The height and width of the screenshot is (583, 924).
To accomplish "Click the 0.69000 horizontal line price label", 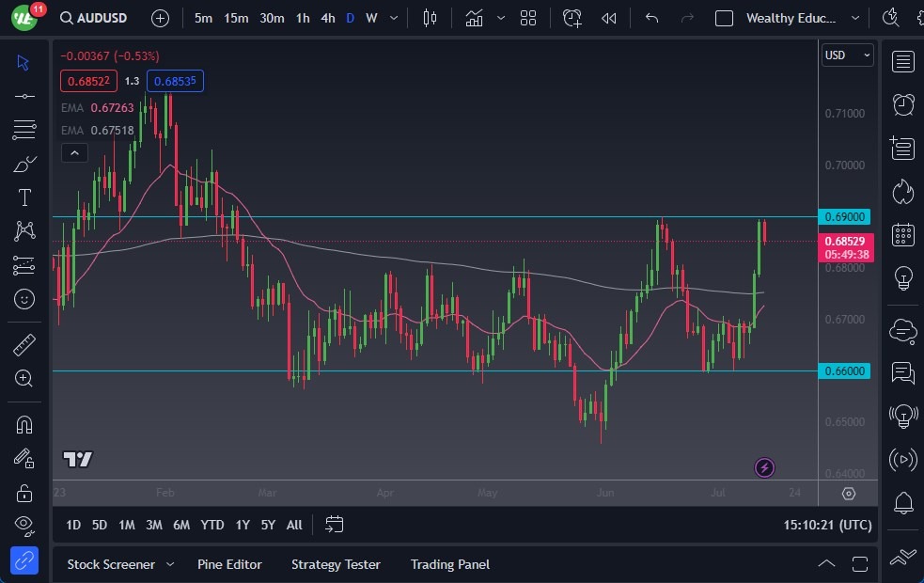I will [x=846, y=216].
